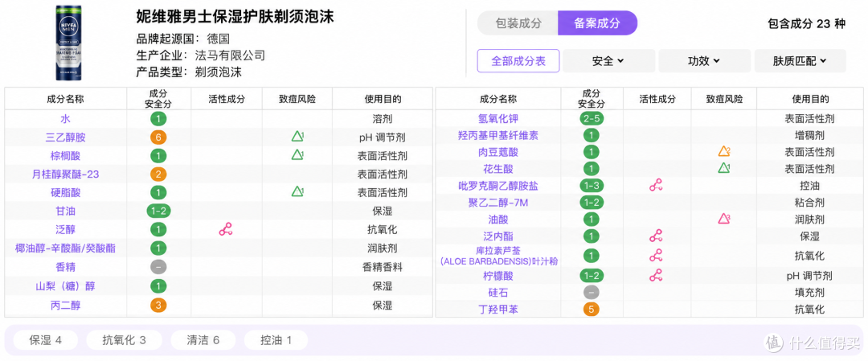The height and width of the screenshot is (361, 868).
Task: Open the 硬脂酸 ingredient link
Action: pyautogui.click(x=65, y=193)
